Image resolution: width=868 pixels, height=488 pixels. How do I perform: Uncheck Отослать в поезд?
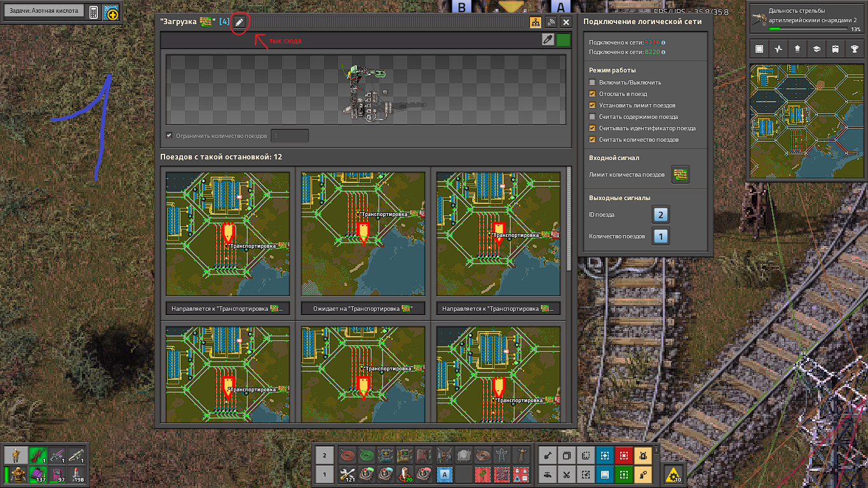[x=593, y=94]
